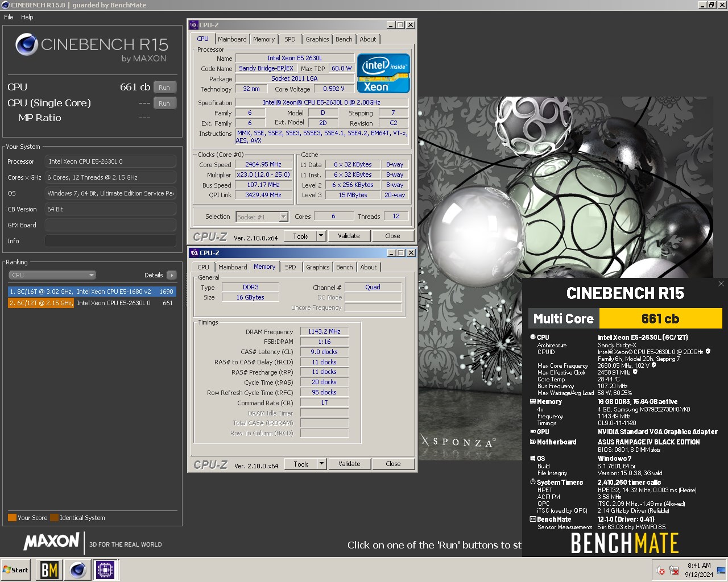
Task: Click Close button in CPU-Z Processor window
Action: click(392, 236)
